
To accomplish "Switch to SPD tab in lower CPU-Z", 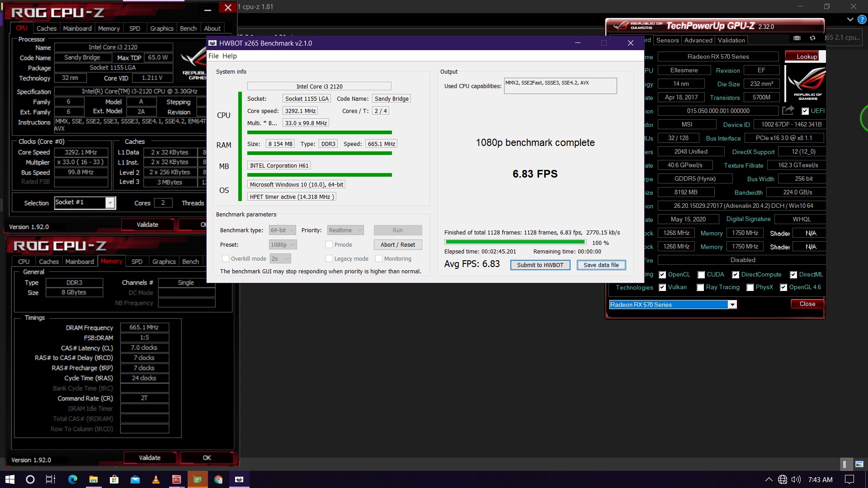I will (137, 262).
